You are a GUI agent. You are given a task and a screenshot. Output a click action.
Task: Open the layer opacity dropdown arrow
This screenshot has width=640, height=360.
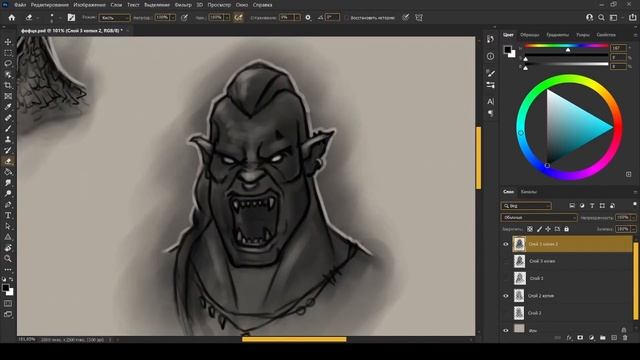(633, 218)
